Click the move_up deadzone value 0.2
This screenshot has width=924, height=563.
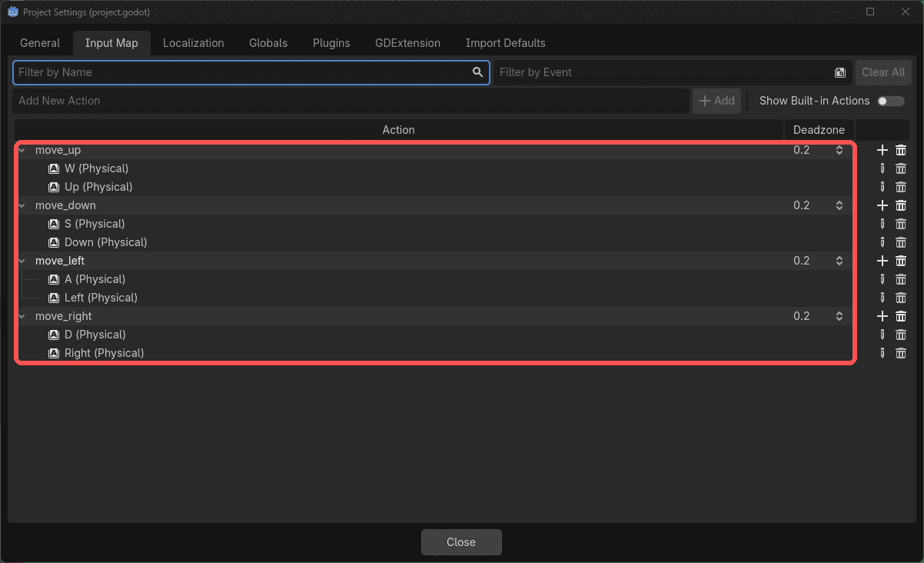802,150
